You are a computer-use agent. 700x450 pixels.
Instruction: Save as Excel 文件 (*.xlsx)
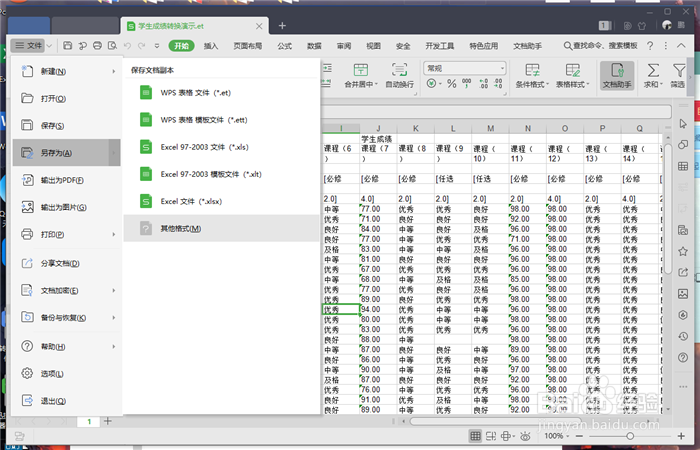pyautogui.click(x=222, y=201)
